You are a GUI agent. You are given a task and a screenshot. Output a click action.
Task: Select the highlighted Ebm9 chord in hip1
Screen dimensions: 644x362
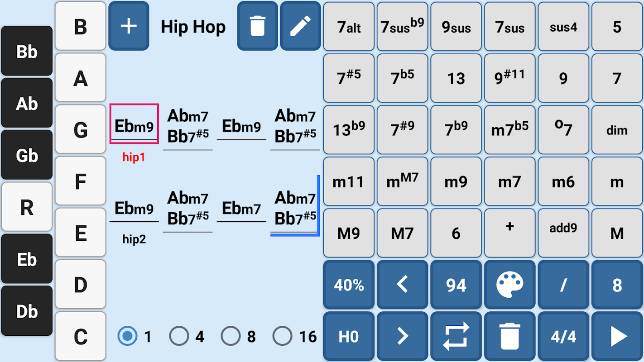134,125
